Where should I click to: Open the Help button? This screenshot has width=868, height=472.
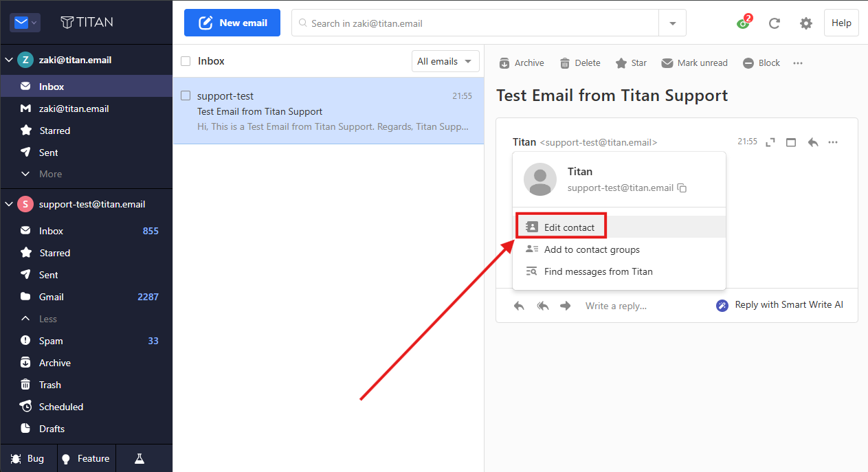tap(841, 23)
